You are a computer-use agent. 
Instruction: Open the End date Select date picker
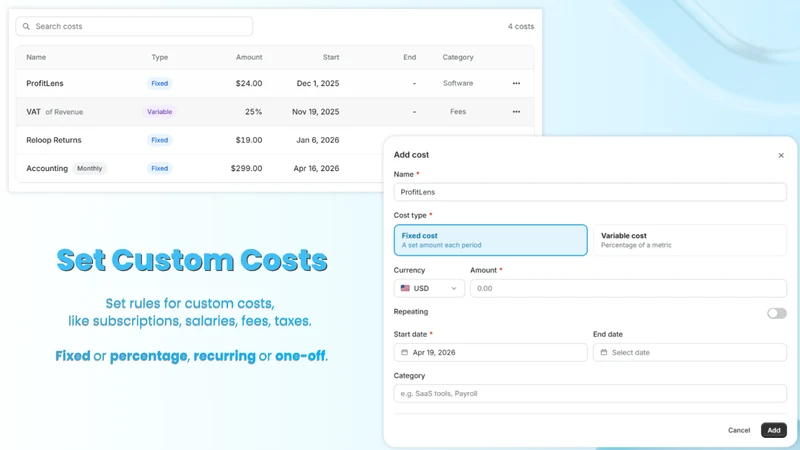(x=689, y=353)
